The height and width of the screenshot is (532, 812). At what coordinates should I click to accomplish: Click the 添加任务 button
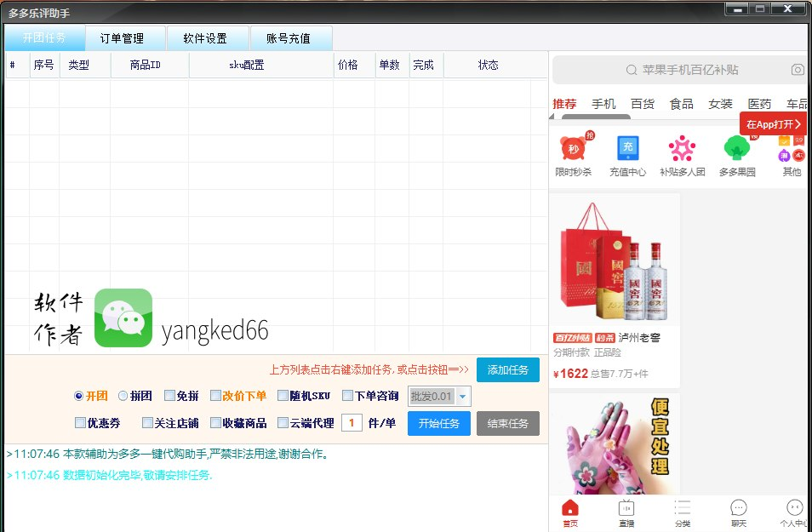click(507, 370)
